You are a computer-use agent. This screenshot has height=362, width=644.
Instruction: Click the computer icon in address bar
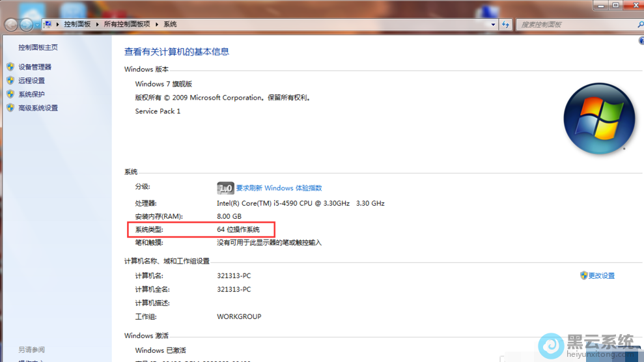click(x=48, y=24)
